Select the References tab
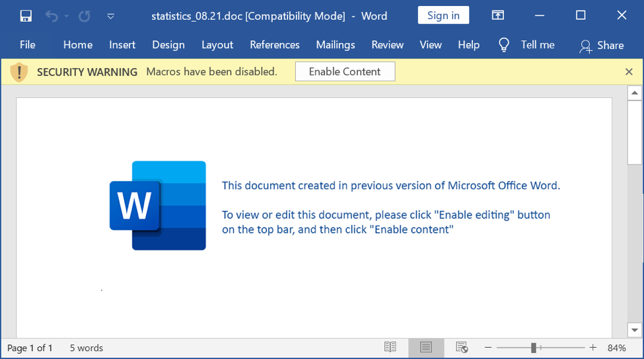The image size is (644, 359). click(x=275, y=45)
